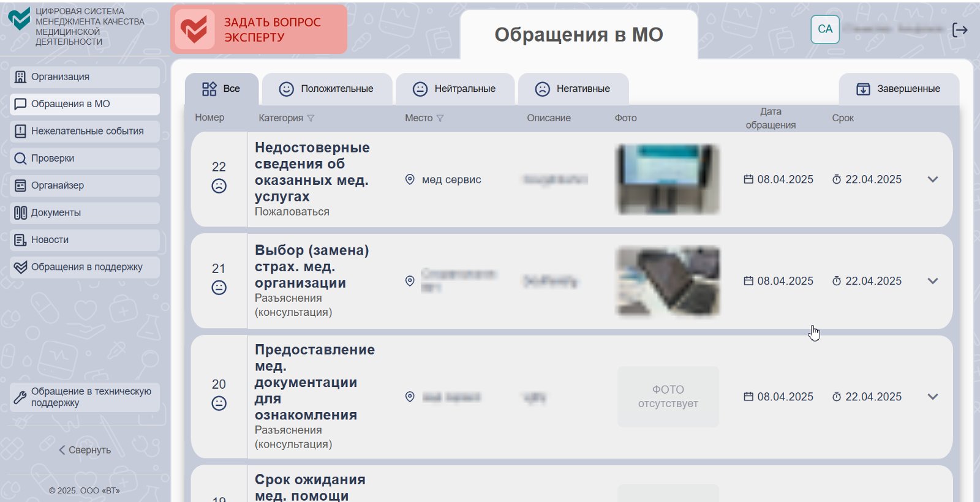Click the мед сервис location text

[x=451, y=179]
